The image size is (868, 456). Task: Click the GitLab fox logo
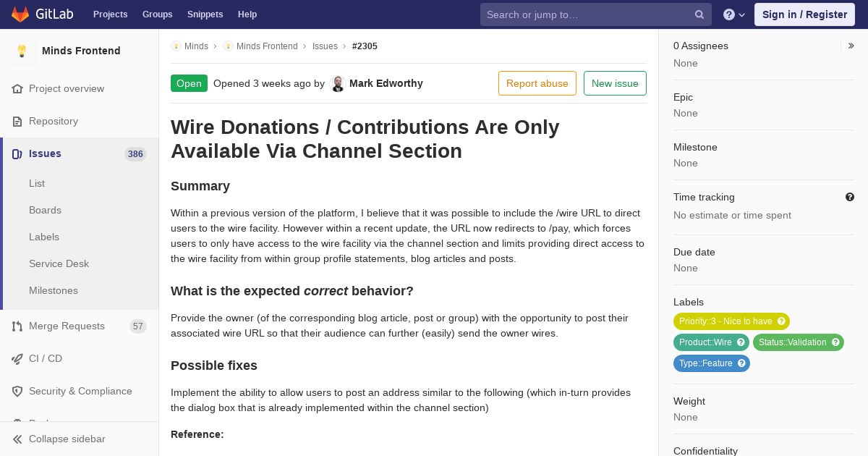pyautogui.click(x=20, y=14)
